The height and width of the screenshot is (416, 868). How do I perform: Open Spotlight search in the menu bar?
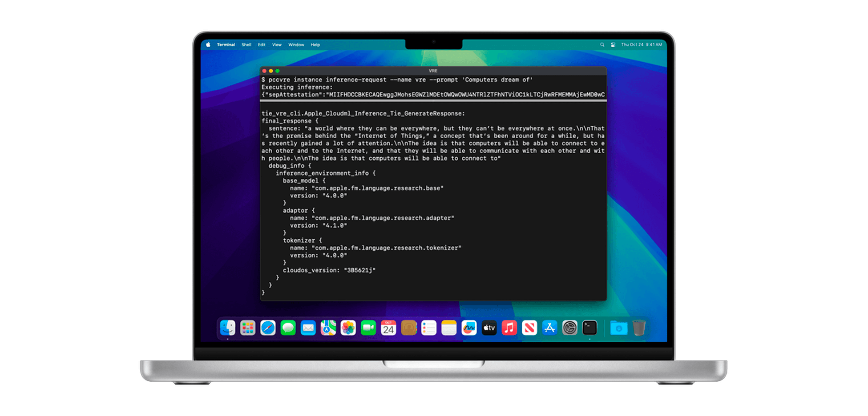[602, 44]
